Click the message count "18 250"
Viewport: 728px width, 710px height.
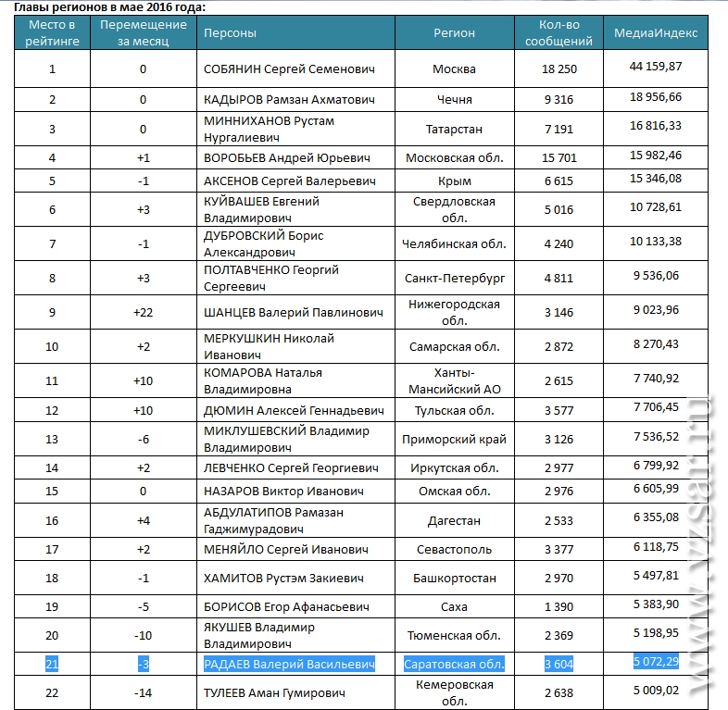click(x=559, y=69)
